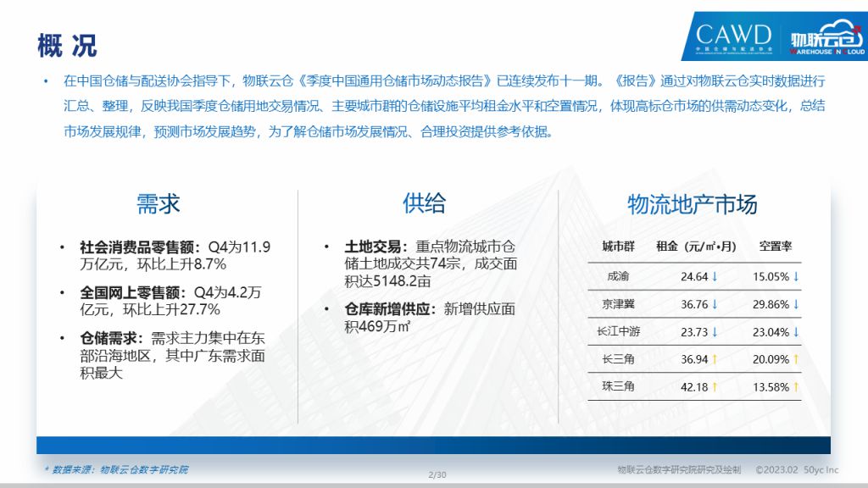This screenshot has height=488, width=868.
Task: Click the down arrow beside 23.73
Action: click(715, 331)
